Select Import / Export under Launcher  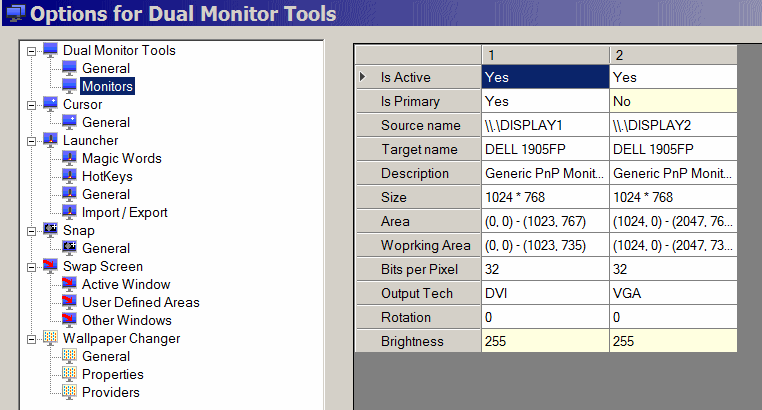pyautogui.click(x=124, y=212)
